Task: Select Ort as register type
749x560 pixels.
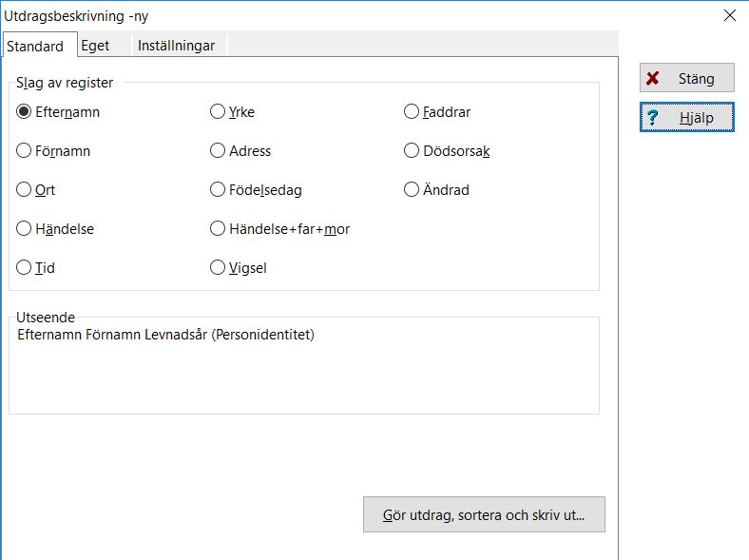Action: 25,190
